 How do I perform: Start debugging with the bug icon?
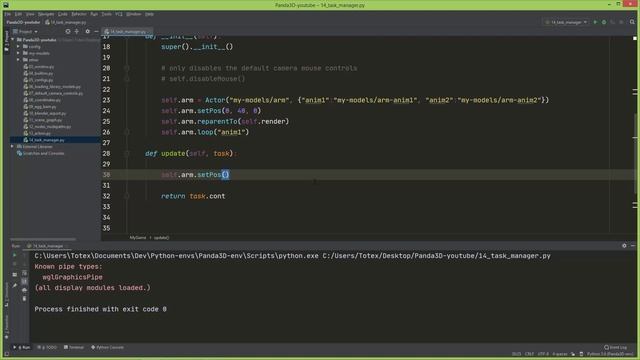click(604, 22)
